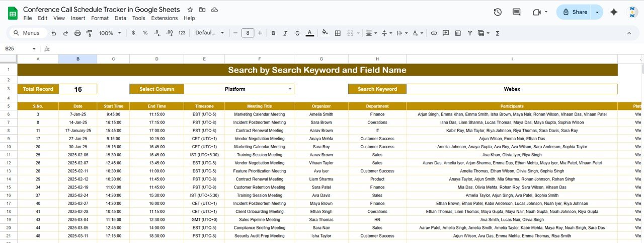Open the fill color picker
The image size is (644, 243).
pyautogui.click(x=325, y=33)
